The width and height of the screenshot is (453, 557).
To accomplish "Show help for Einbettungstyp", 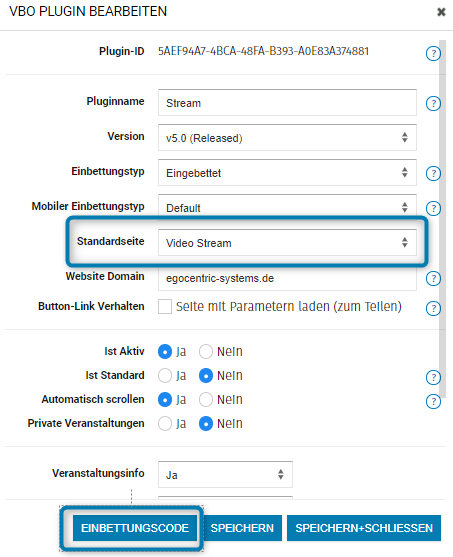I will point(433,174).
